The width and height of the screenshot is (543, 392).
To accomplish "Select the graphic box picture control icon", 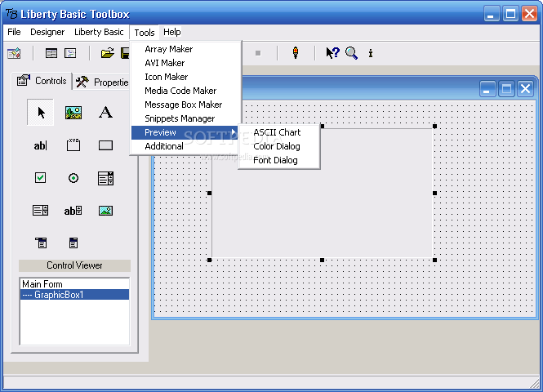I will coord(105,211).
